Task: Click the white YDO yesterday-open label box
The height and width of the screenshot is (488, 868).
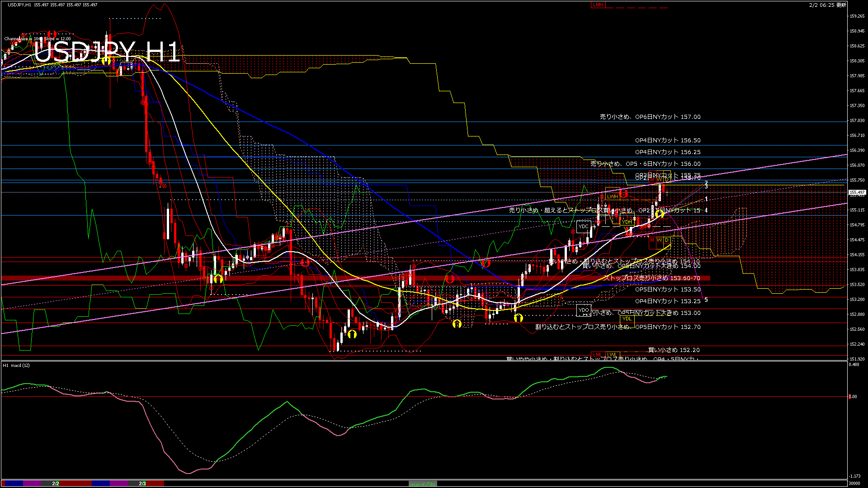Action: click(x=584, y=310)
